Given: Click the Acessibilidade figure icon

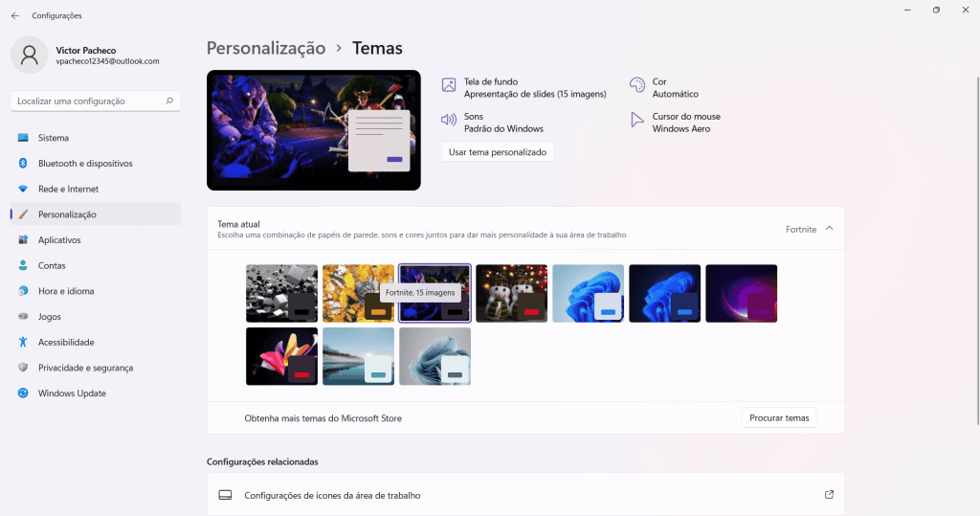Looking at the screenshot, I should [23, 342].
